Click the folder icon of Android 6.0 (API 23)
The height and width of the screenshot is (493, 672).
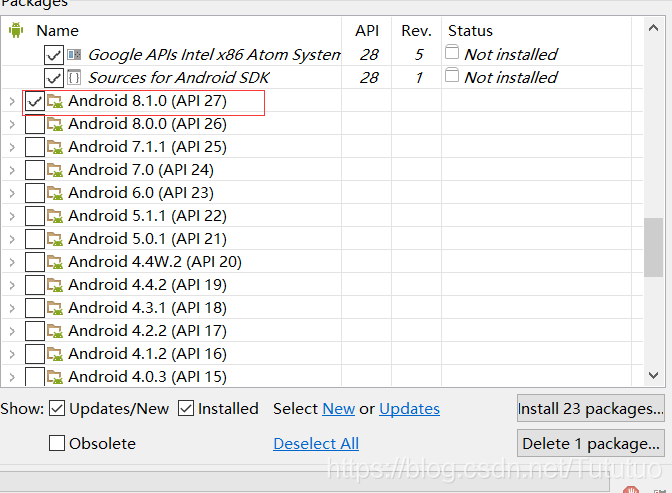55,193
